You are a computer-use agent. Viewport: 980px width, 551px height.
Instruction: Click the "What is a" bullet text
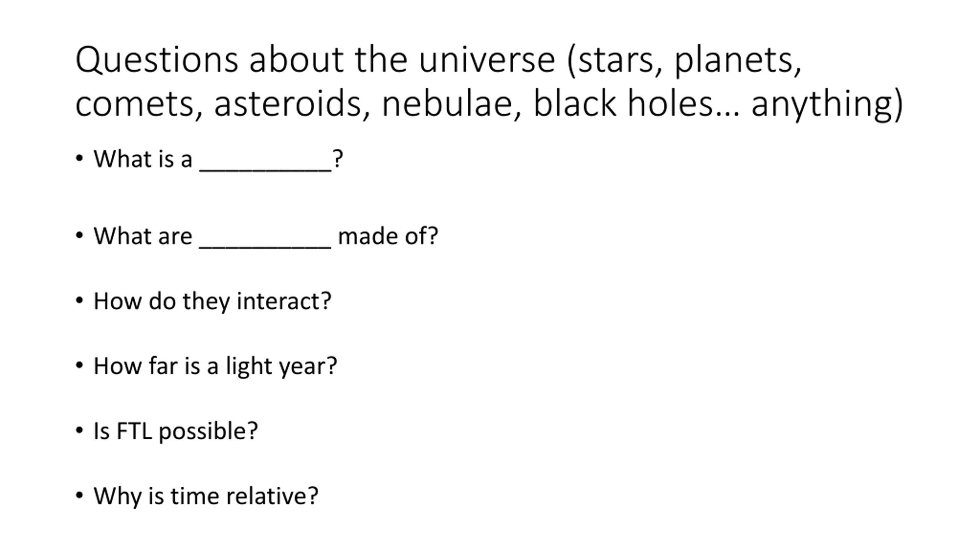(143, 159)
